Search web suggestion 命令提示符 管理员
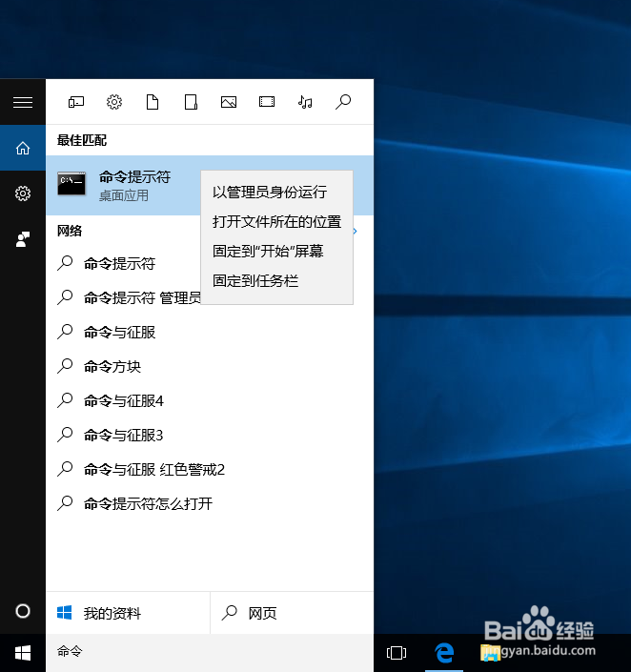 (x=210, y=297)
